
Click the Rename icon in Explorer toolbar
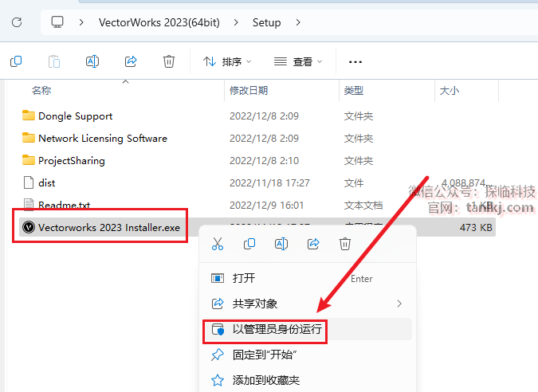coord(92,61)
